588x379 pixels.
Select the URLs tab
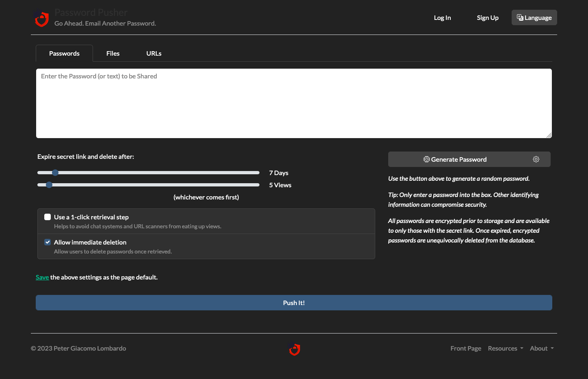pos(153,53)
